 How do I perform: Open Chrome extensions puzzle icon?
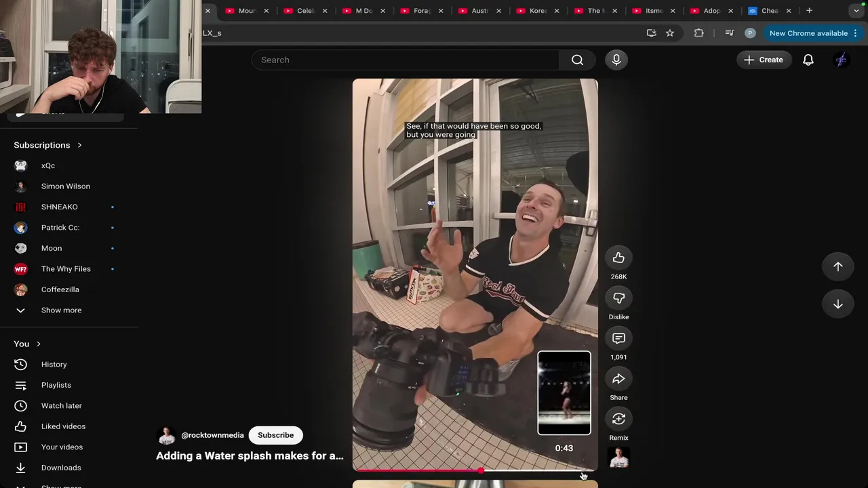(x=699, y=33)
